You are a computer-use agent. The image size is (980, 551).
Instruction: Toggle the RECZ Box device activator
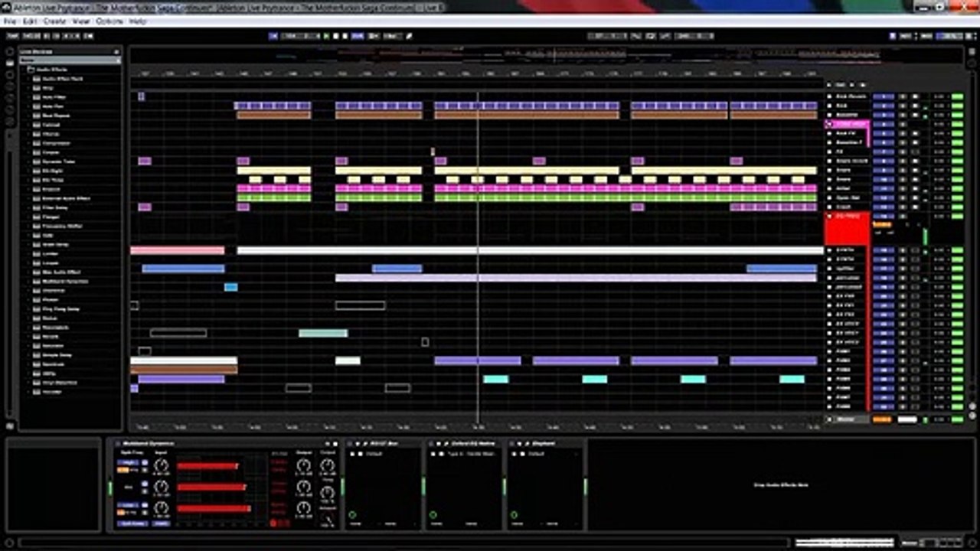tap(351, 443)
